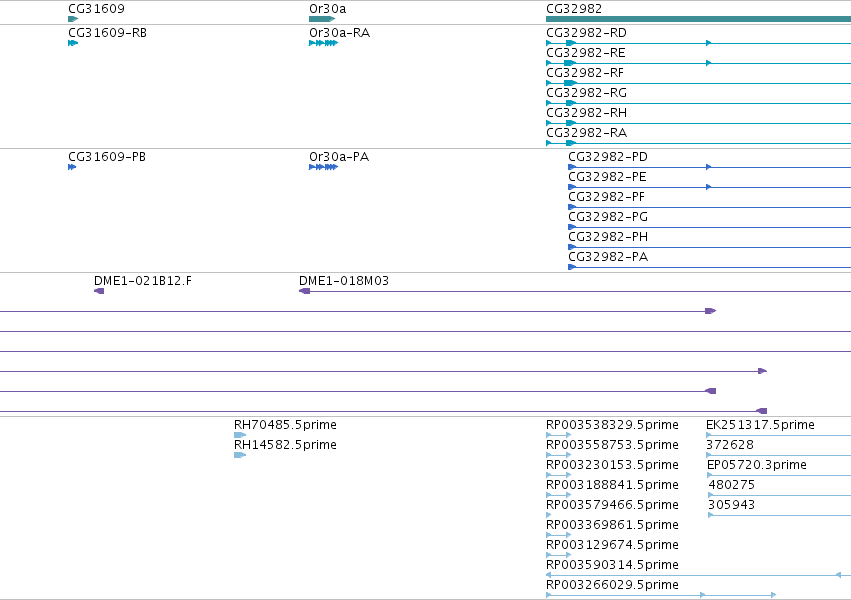This screenshot has width=851, height=600.
Task: Click the Or30a-RA exon arrows glyph
Action: (323, 43)
